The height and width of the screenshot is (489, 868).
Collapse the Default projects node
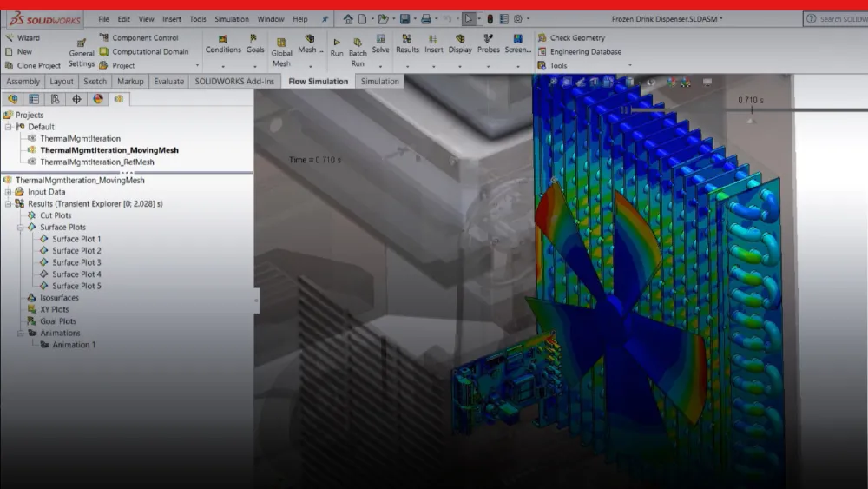click(9, 127)
